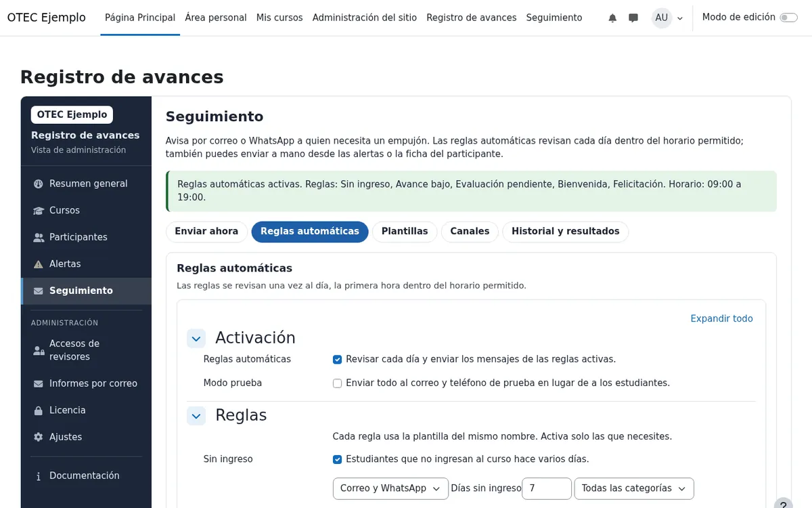Image resolution: width=812 pixels, height=508 pixels.
Task: Open the Historial y resultados tab
Action: (x=566, y=232)
